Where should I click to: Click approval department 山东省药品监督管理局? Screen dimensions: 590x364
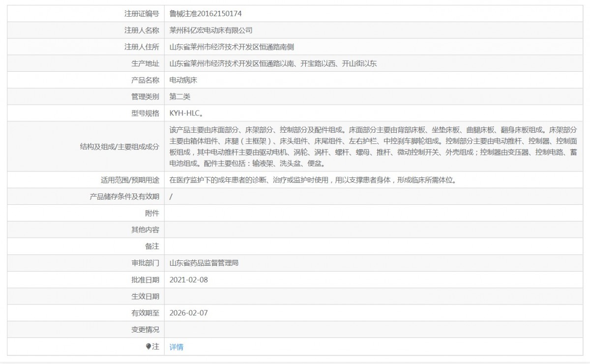[x=204, y=263]
